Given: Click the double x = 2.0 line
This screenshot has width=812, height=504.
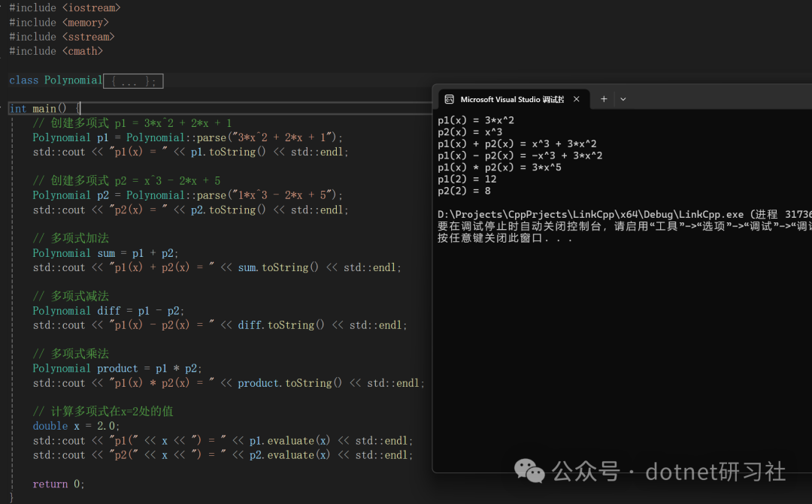Looking at the screenshot, I should [x=76, y=426].
